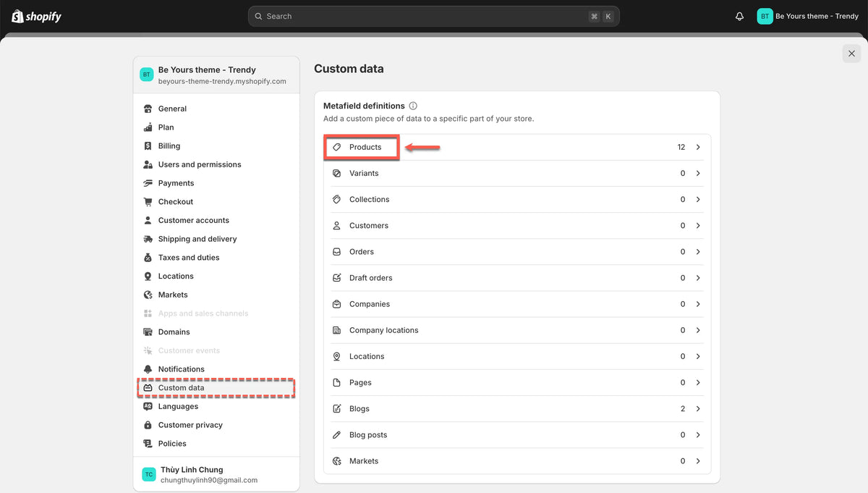Click the Domains icon

pos(148,332)
